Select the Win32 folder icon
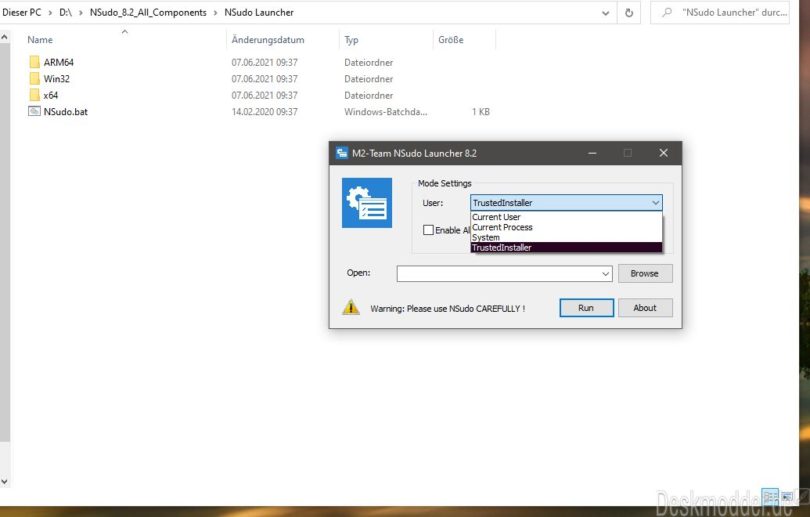 [x=34, y=78]
